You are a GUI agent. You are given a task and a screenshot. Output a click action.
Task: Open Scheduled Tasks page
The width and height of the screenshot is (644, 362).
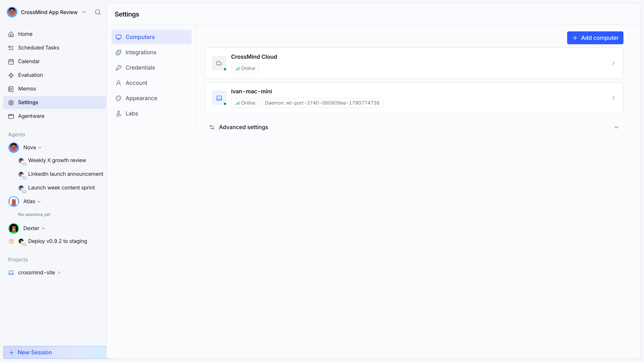click(x=55, y=48)
